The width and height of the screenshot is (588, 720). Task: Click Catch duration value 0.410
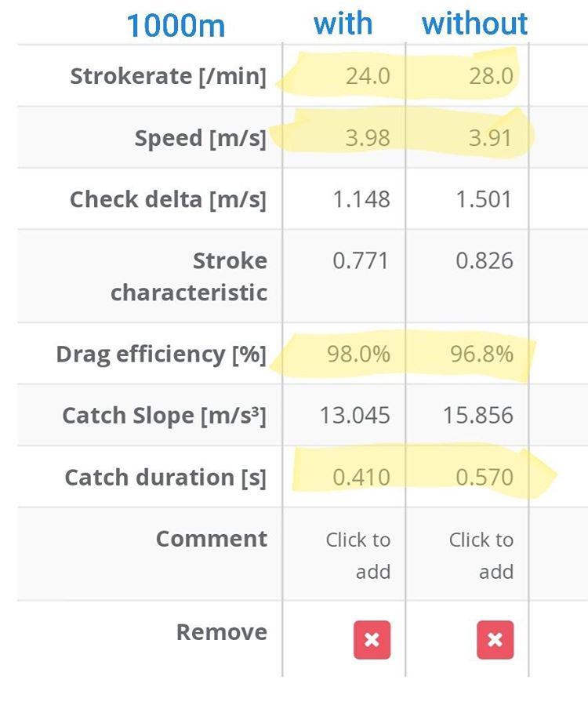361,477
